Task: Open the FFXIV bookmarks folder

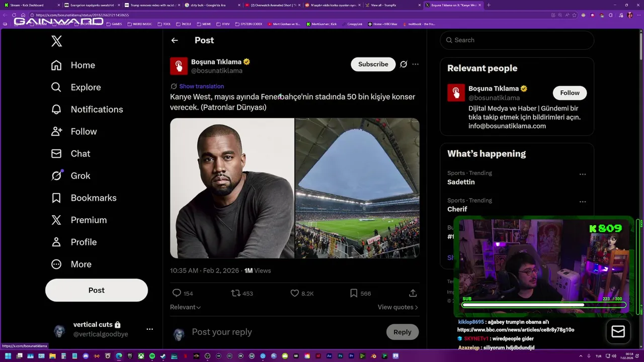Action: [x=222, y=24]
